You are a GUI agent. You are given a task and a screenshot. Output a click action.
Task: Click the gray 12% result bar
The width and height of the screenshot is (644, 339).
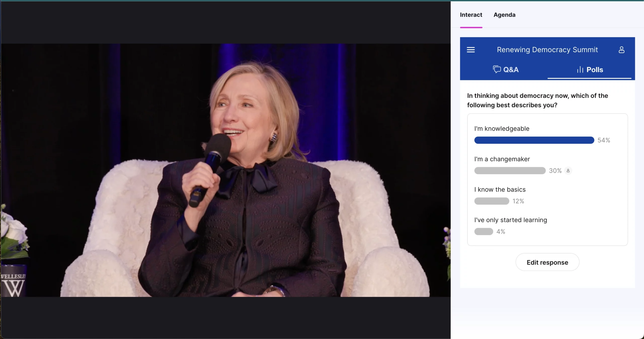(492, 201)
